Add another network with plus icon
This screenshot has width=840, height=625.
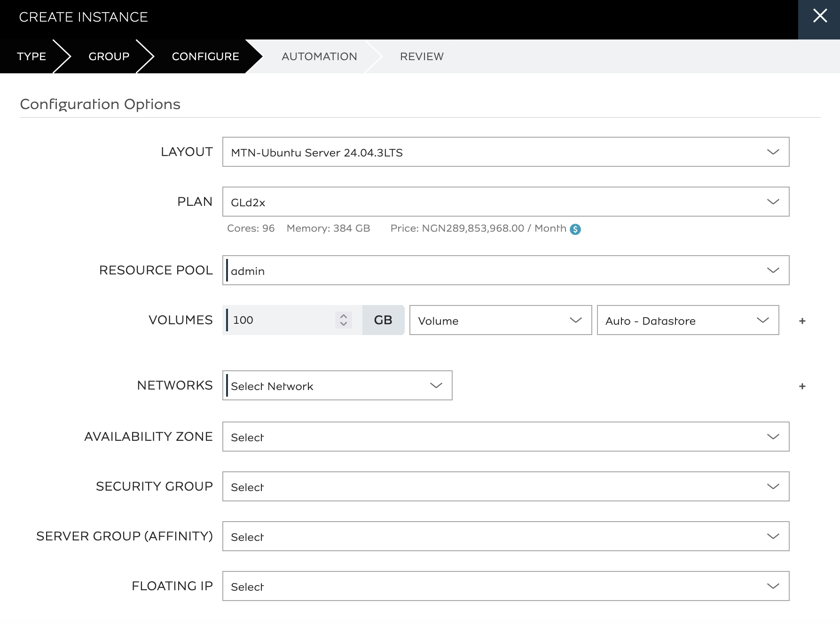(802, 386)
